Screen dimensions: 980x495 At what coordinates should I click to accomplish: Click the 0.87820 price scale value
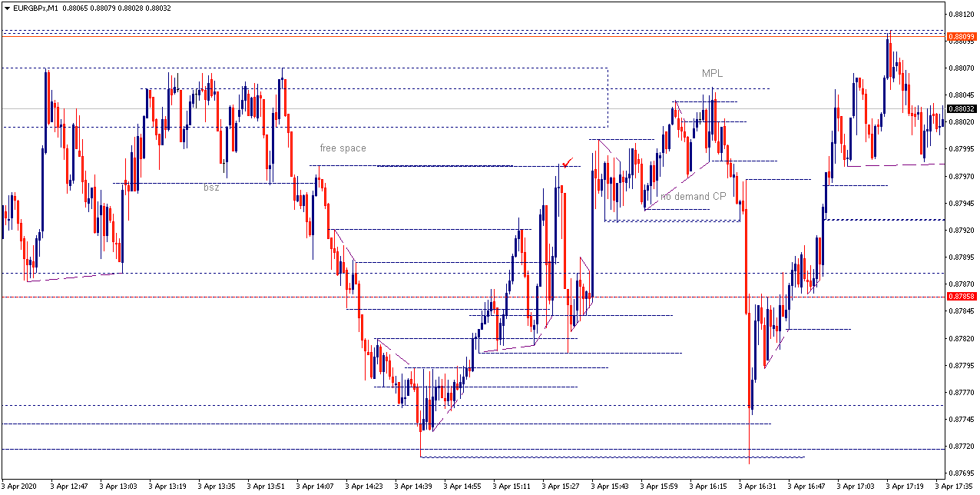click(x=962, y=339)
